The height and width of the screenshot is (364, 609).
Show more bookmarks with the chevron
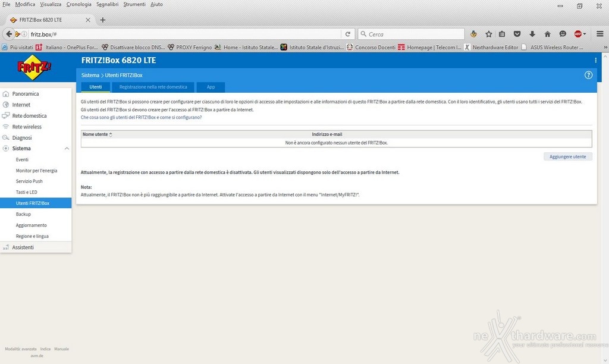(605, 48)
